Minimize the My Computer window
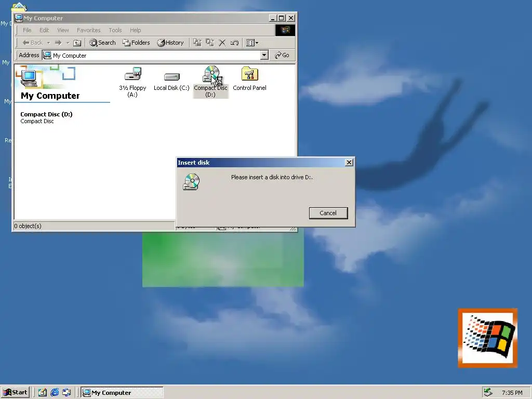The height and width of the screenshot is (399, 532). (x=273, y=18)
